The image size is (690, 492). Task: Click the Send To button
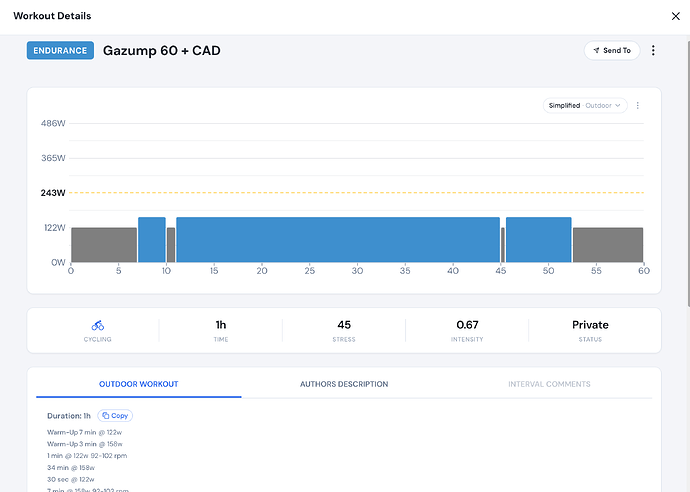612,51
